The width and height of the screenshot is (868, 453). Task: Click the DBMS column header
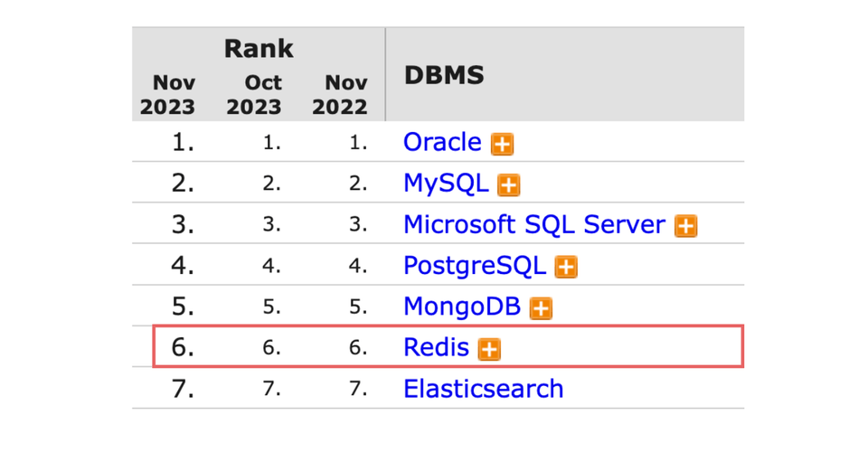(x=444, y=75)
